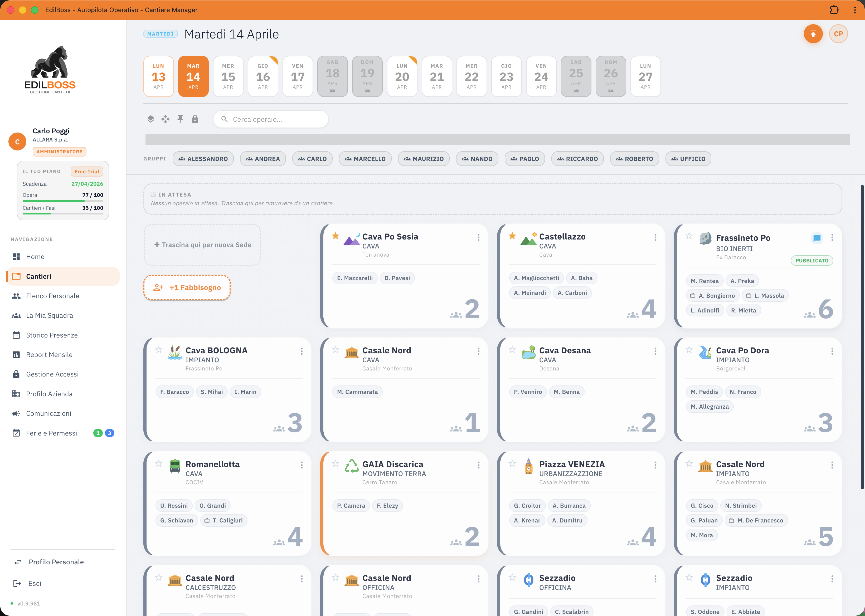Toggle favorite star on GAIA Discarica

click(x=335, y=463)
